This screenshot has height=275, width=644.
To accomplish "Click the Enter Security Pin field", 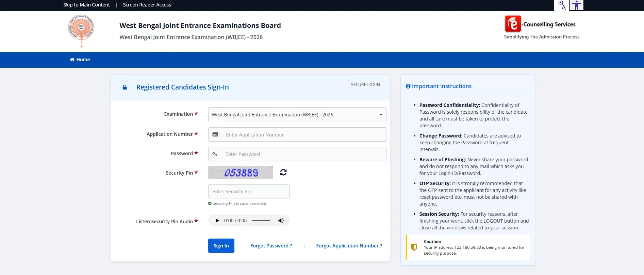I will pyautogui.click(x=249, y=191).
